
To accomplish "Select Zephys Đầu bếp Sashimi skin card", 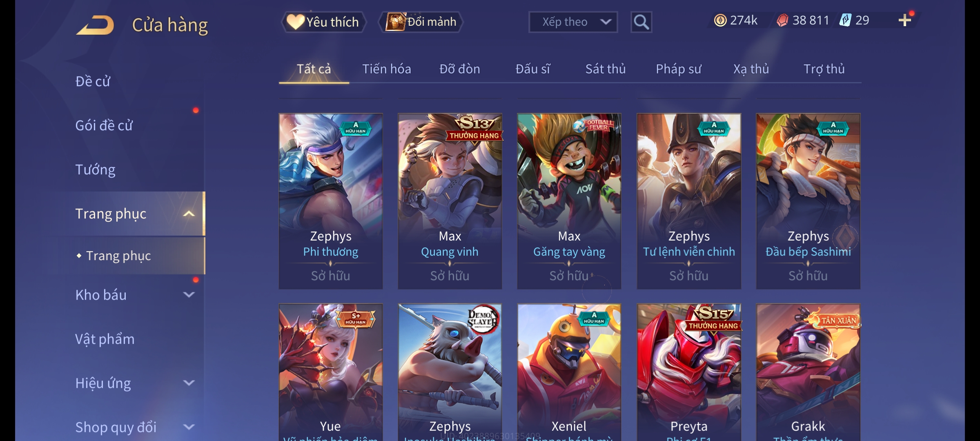I will pos(808,201).
